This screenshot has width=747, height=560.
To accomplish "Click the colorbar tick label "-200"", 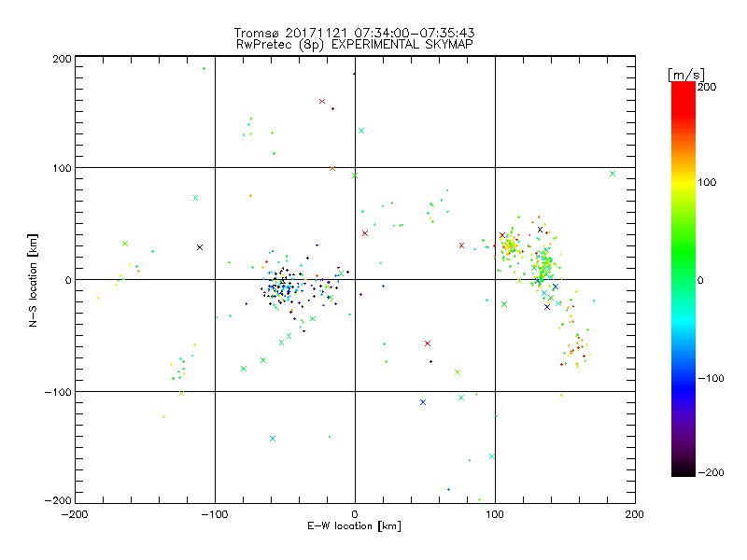I will point(711,472).
